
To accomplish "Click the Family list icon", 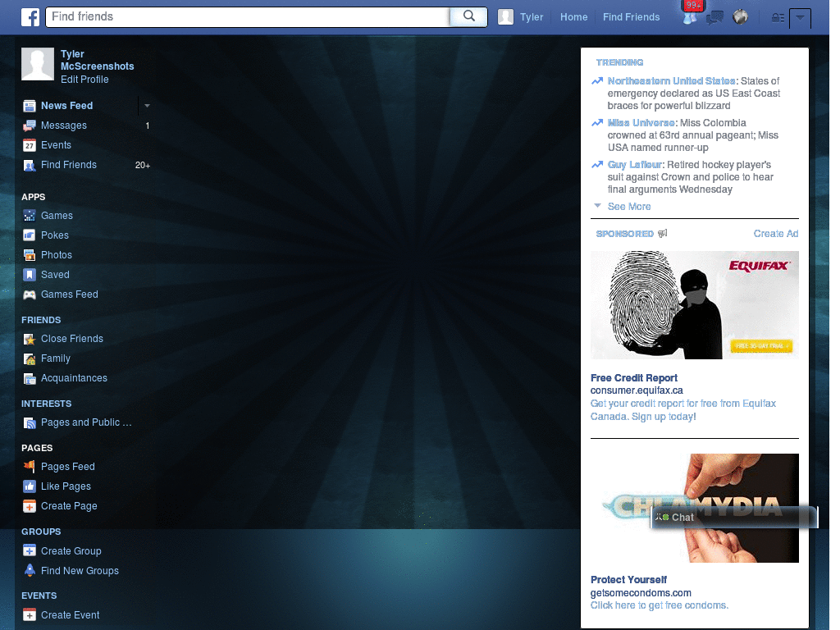I will [x=30, y=359].
